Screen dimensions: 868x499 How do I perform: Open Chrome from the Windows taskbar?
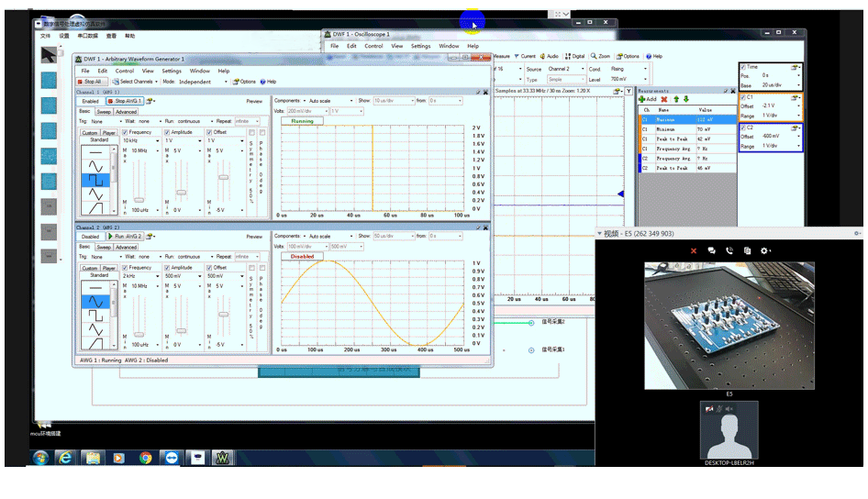click(146, 457)
